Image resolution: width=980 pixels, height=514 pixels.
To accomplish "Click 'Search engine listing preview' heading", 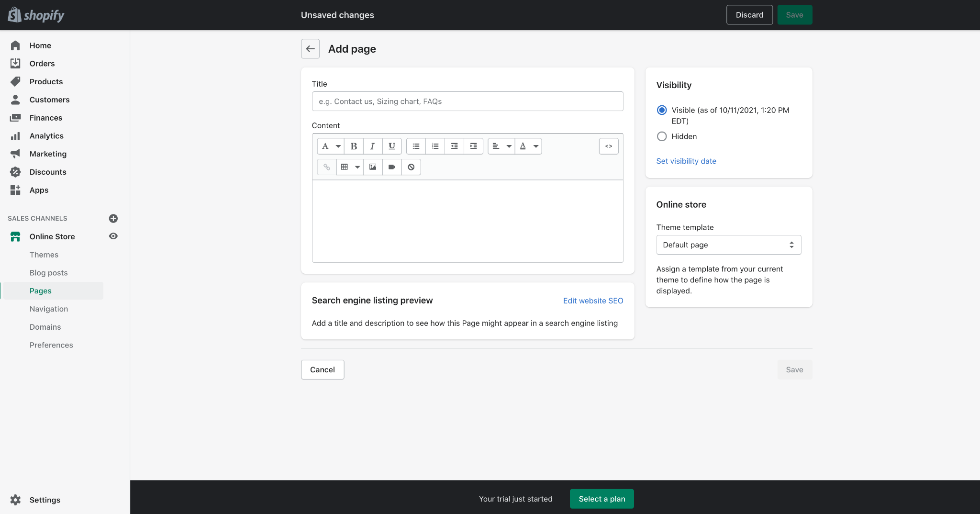I will [x=372, y=300].
